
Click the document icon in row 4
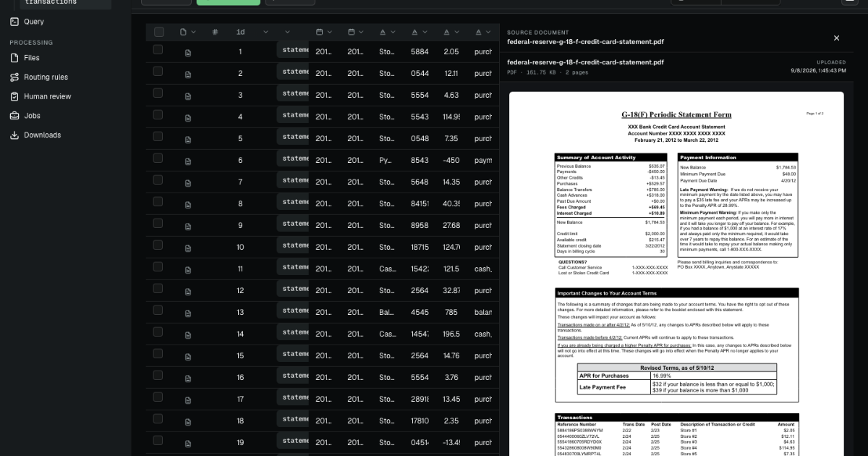[188, 118]
